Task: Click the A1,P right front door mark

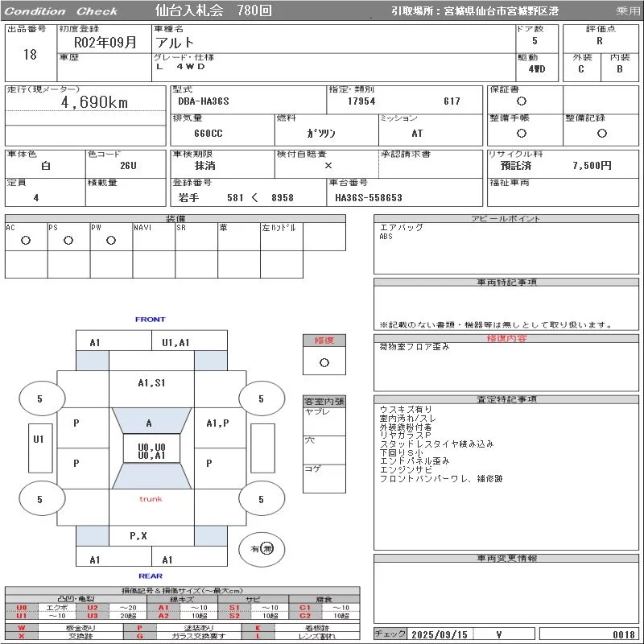Action: 217,423
